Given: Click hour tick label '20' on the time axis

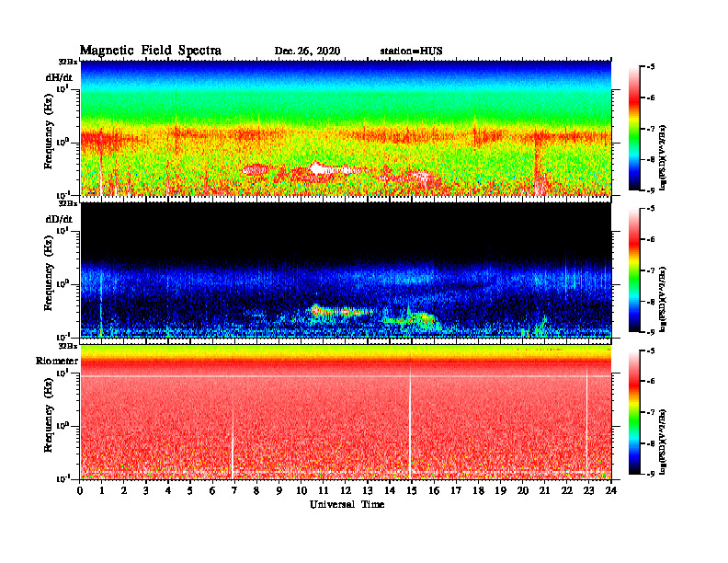Looking at the screenshot, I should (x=522, y=490).
